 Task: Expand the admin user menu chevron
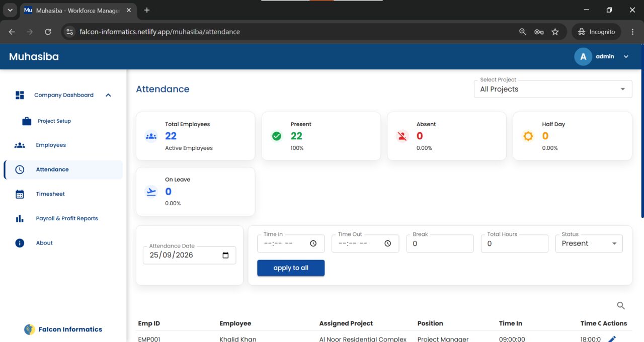click(626, 57)
